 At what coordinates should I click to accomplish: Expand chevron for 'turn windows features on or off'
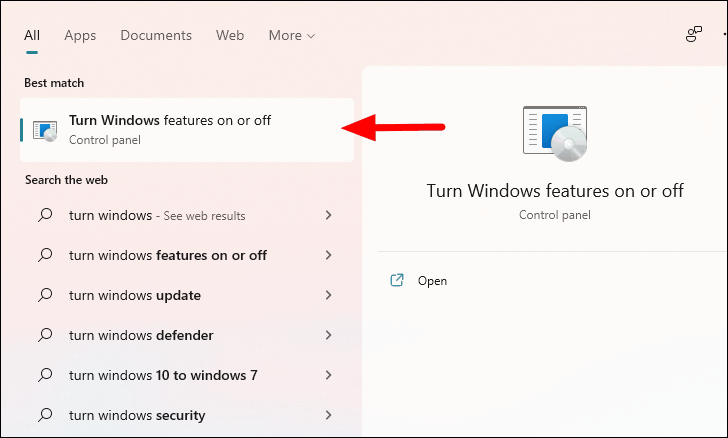[329, 255]
